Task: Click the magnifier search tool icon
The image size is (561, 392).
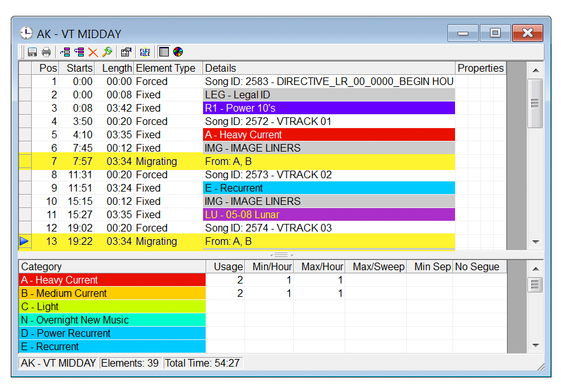Action: tap(107, 52)
